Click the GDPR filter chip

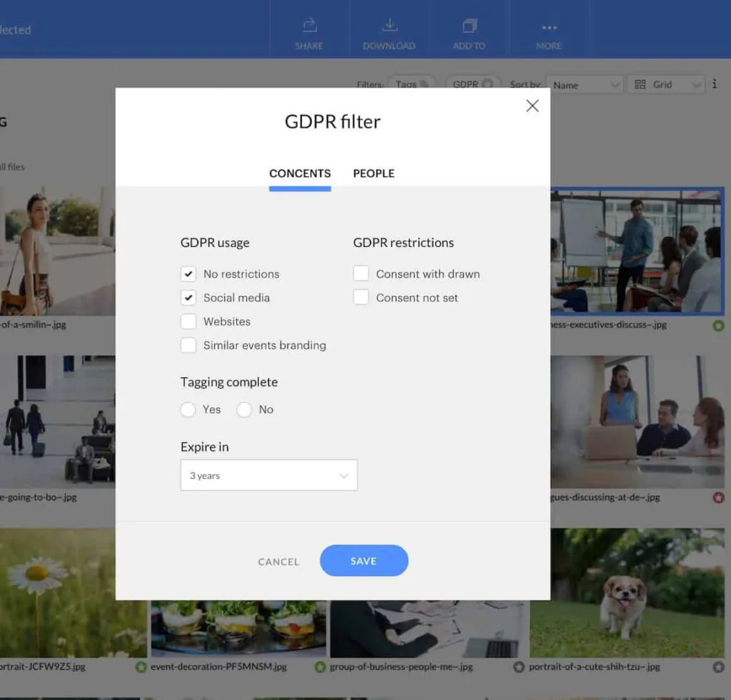point(473,84)
